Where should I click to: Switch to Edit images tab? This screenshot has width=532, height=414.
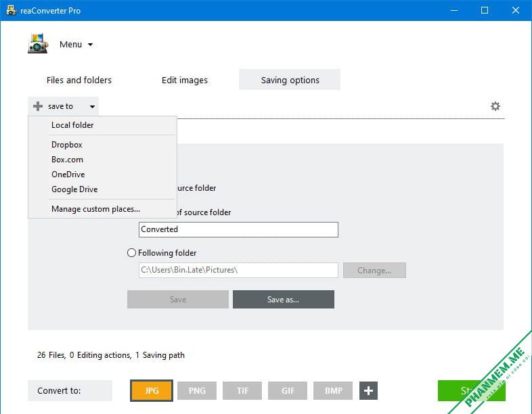click(185, 80)
